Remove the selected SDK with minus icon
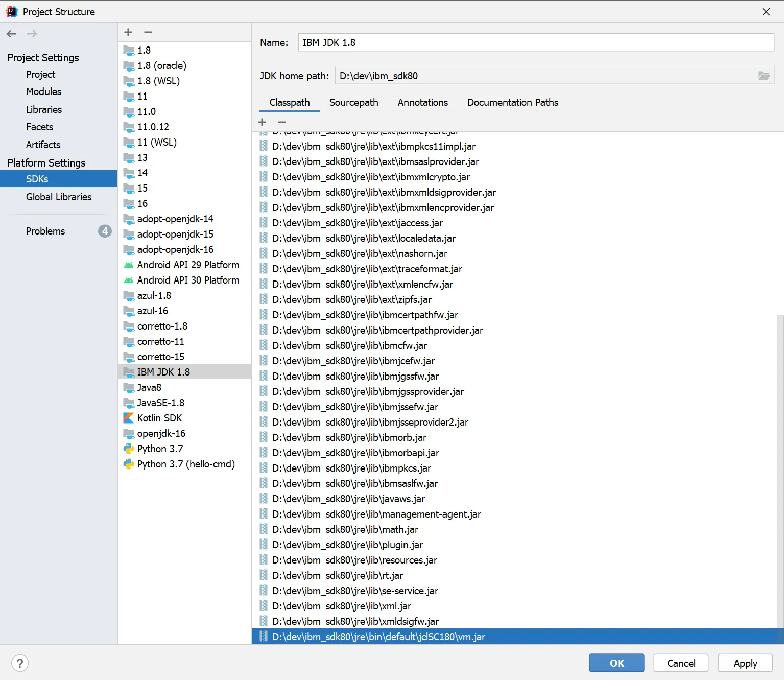 (148, 32)
